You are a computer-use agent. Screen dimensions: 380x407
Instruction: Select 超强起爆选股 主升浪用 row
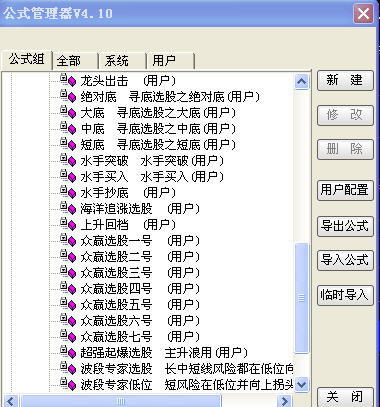click(164, 352)
